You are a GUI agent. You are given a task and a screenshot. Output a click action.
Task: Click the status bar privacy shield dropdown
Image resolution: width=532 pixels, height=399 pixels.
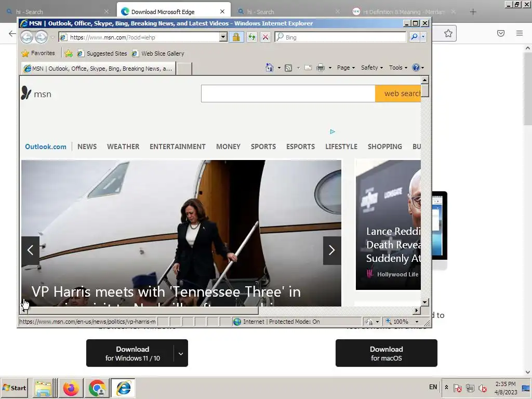(372, 322)
